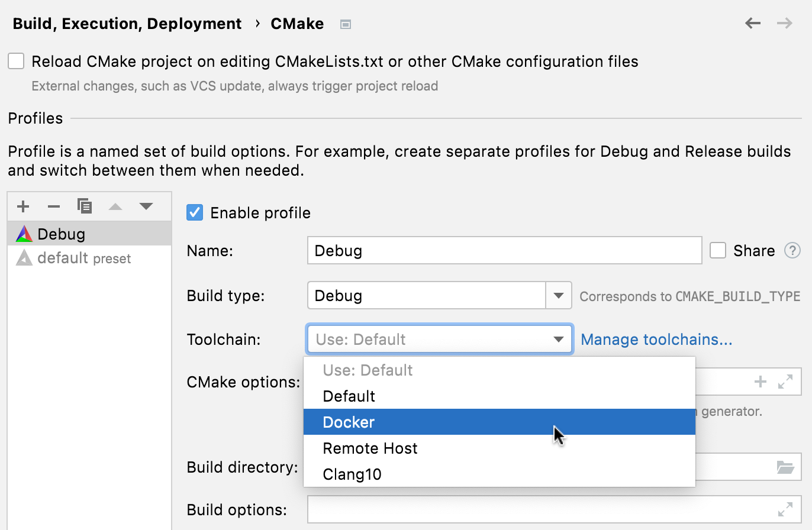Image resolution: width=812 pixels, height=530 pixels.
Task: Open the Build type dropdown
Action: coord(558,295)
